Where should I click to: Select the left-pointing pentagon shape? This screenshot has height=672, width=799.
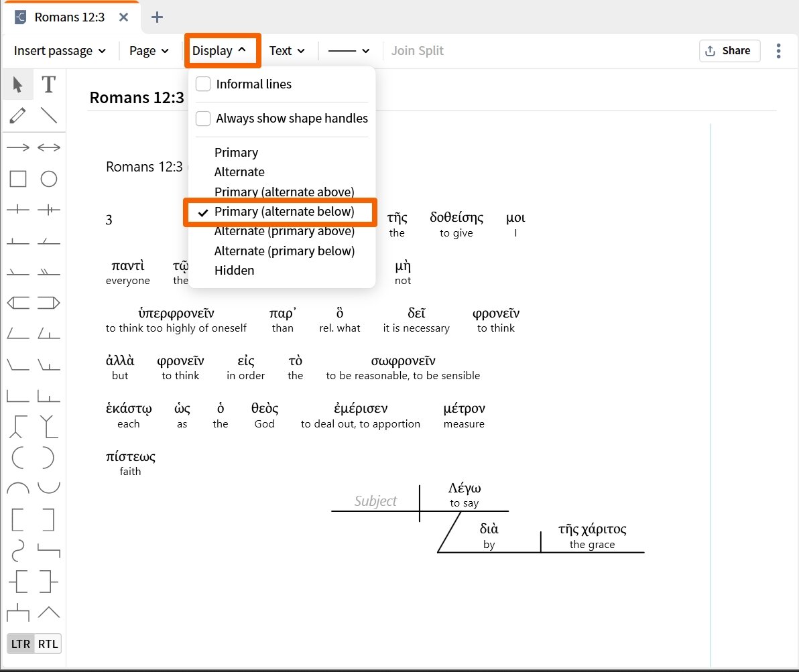18,303
